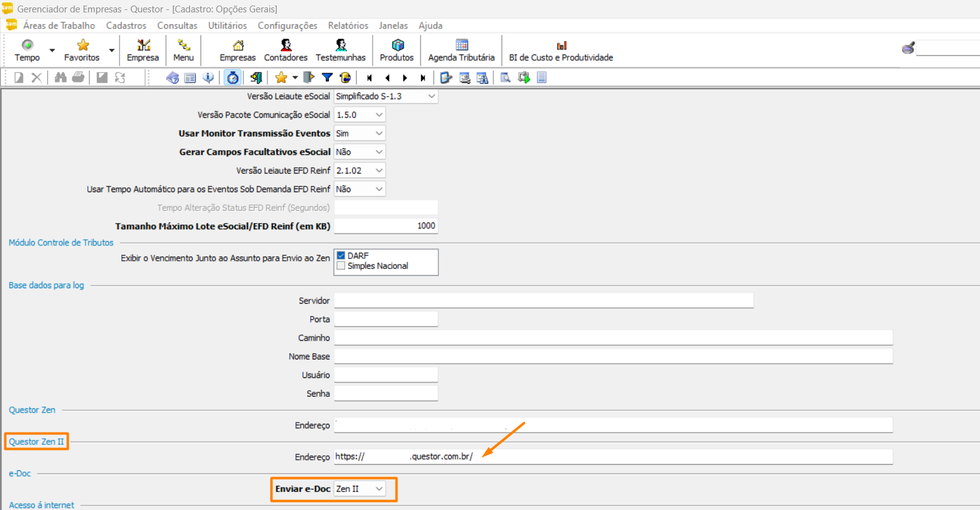Click the top-right search input box

pos(948,48)
